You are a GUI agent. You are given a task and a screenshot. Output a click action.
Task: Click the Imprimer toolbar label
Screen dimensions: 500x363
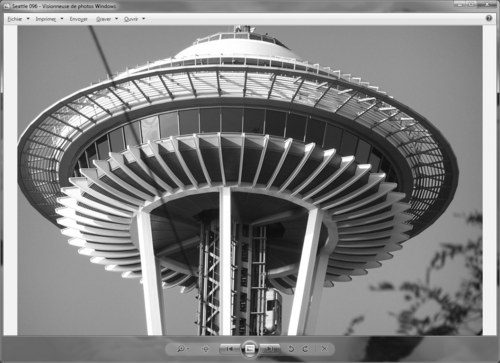coord(46,19)
